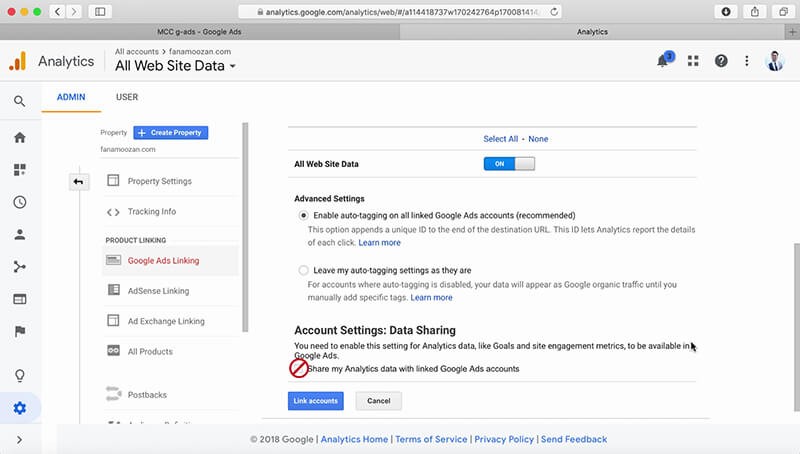Image resolution: width=800 pixels, height=454 pixels.
Task: Open the search icon in left sidebar
Action: 19,101
